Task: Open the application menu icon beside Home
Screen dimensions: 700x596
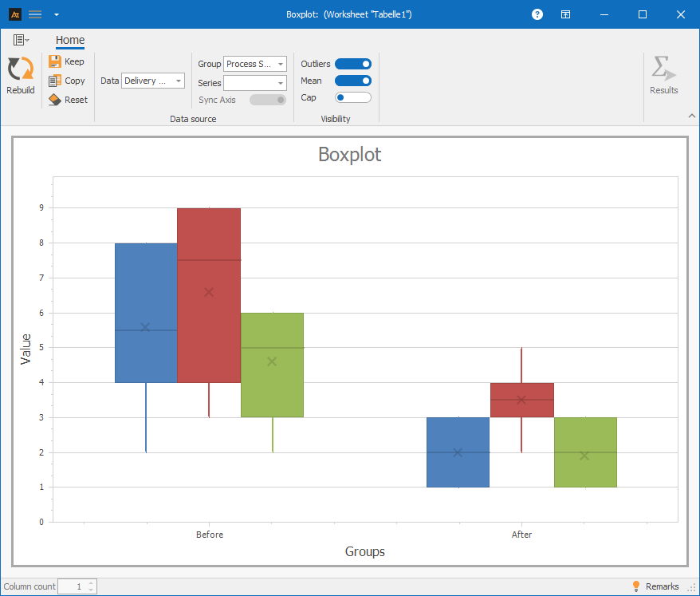Action: tap(21, 40)
